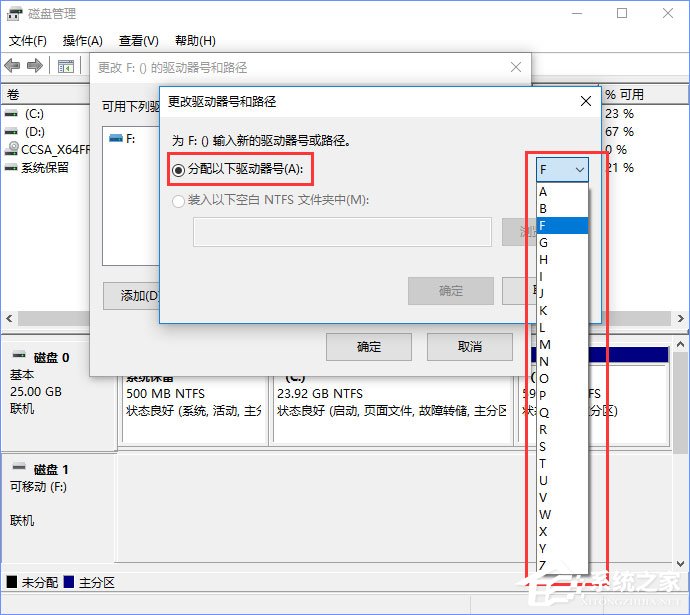
Task: Open the 文件(F) menu
Action: (28, 41)
